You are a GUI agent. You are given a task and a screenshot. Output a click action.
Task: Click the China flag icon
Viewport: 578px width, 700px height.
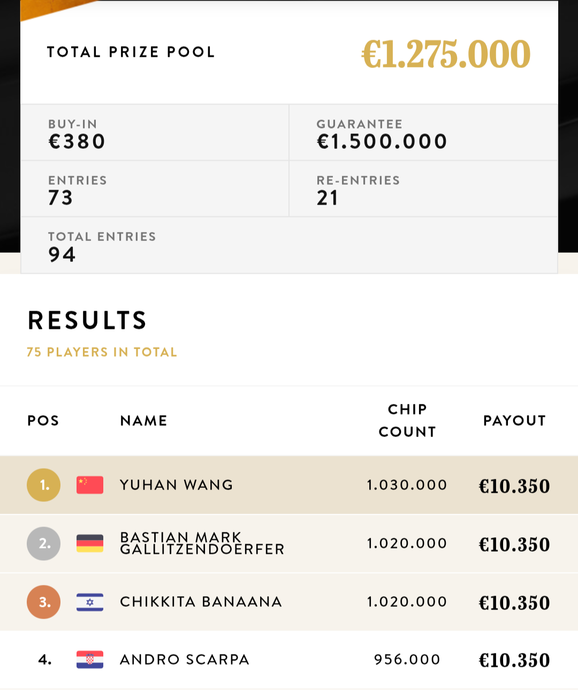pos(90,485)
